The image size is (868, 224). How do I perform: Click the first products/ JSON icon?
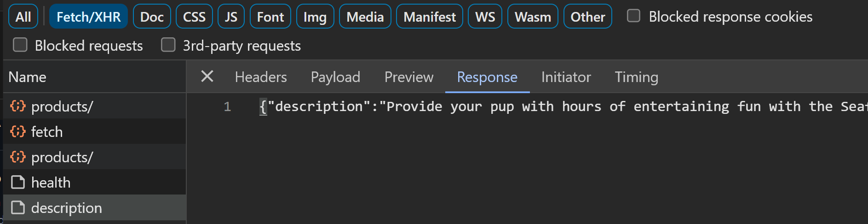click(x=18, y=106)
